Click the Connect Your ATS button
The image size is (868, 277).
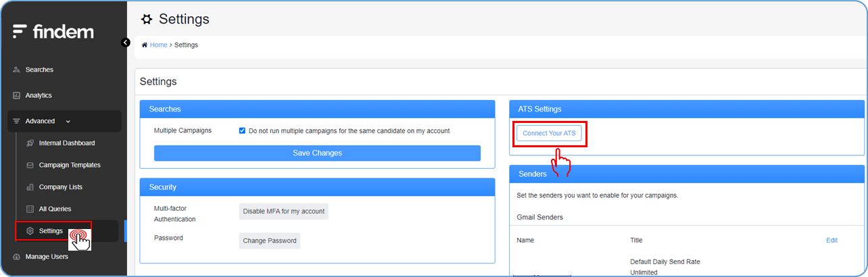click(x=549, y=134)
